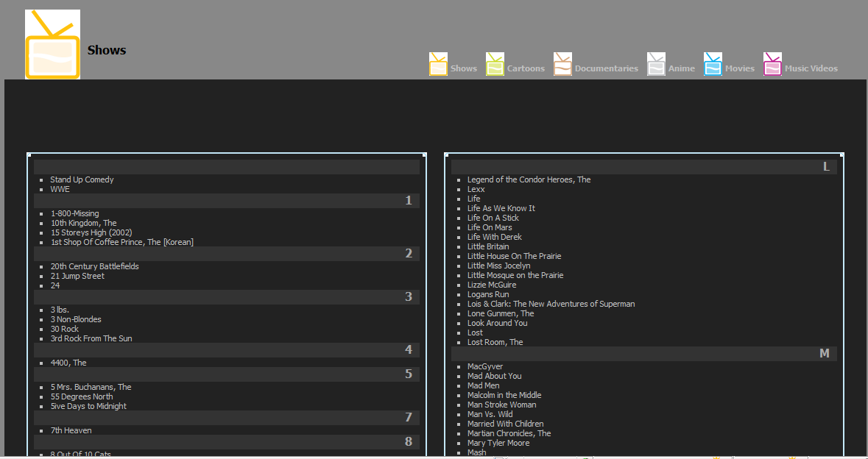Screen dimensions: 868x459
Task: Click the M section header letter
Action: 825,353
